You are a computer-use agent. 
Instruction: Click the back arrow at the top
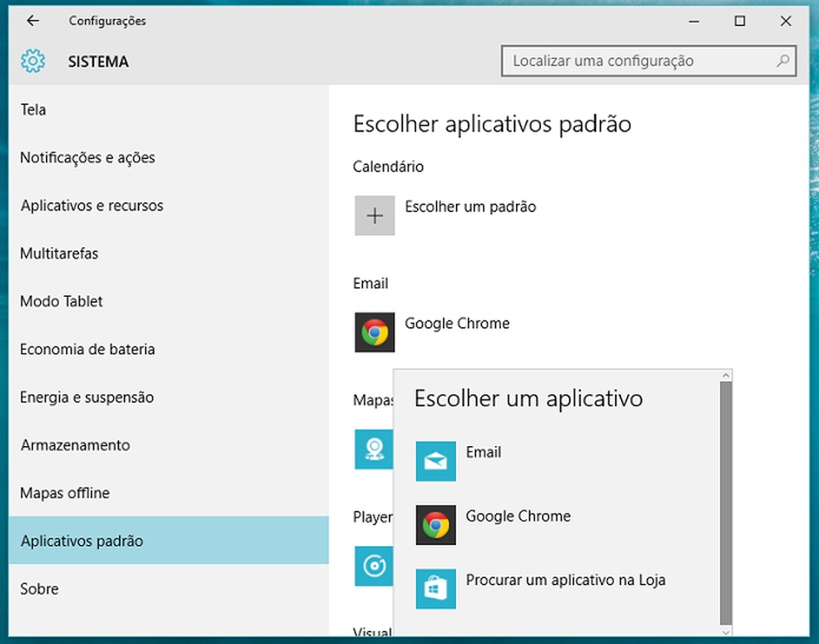tap(32, 21)
